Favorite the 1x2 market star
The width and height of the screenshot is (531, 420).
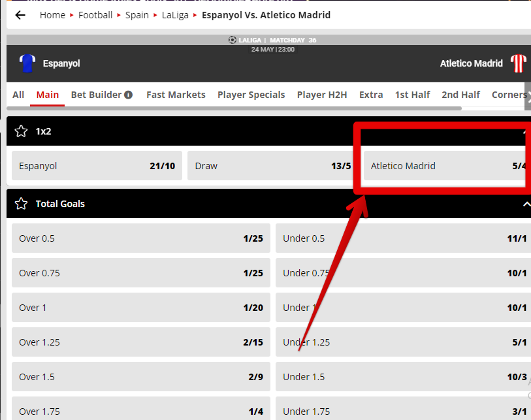21,131
